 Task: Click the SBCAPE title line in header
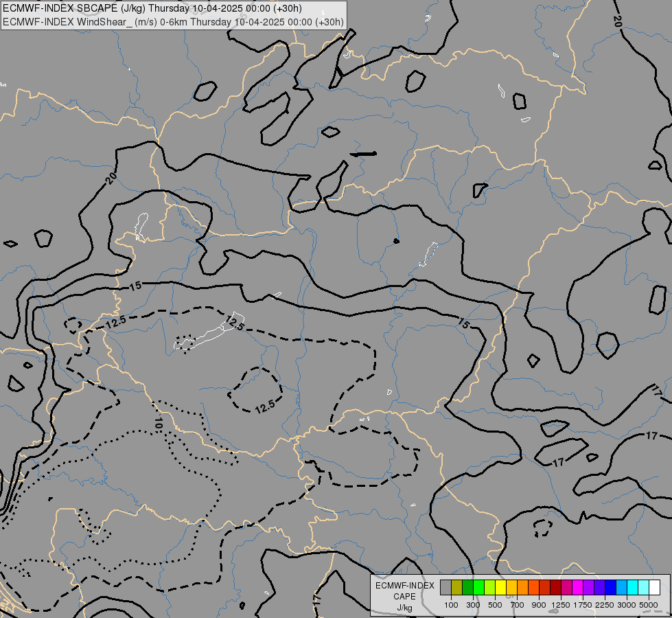pos(152,8)
